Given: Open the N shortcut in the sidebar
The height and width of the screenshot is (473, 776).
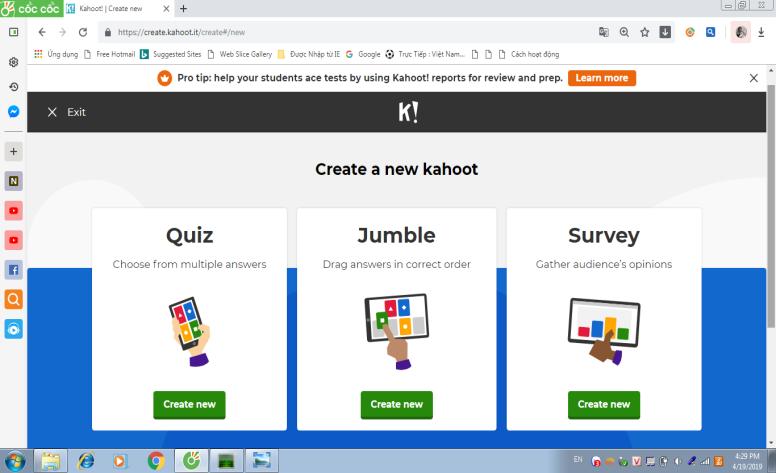Looking at the screenshot, I should coord(13,181).
